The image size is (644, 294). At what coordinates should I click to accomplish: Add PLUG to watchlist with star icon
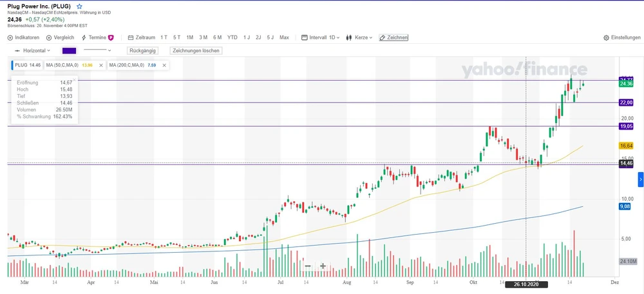[79, 6]
